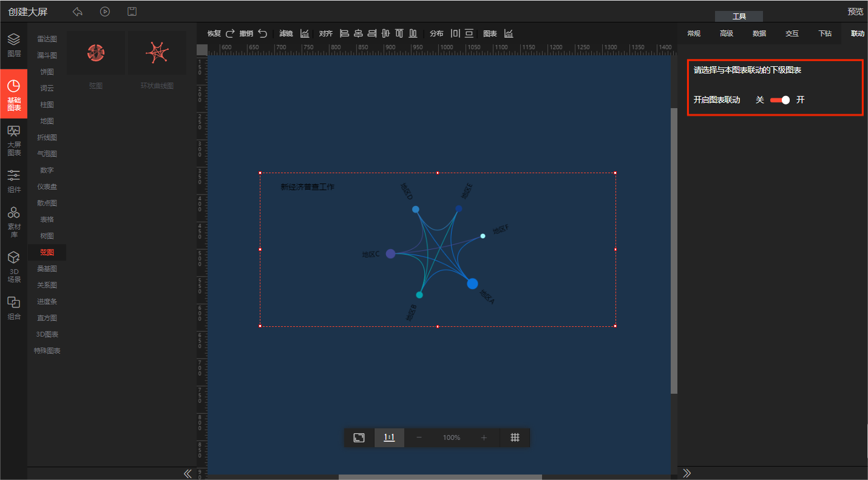Select the 基础图表 sidebar section
868x480 pixels.
tap(13, 94)
